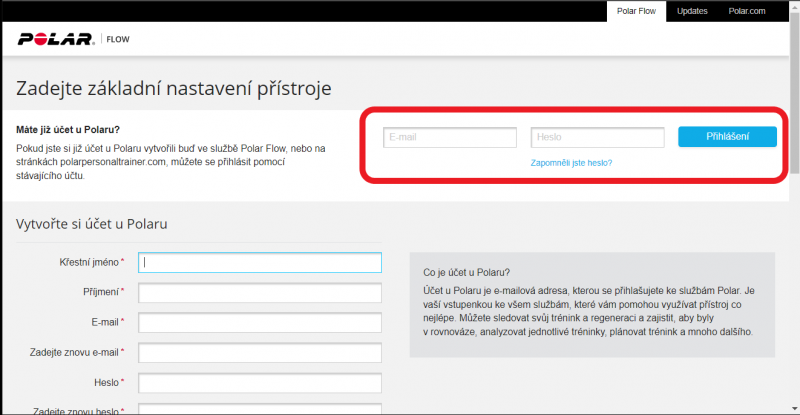Open the Zapomněli jste heslo? link

tap(571, 163)
